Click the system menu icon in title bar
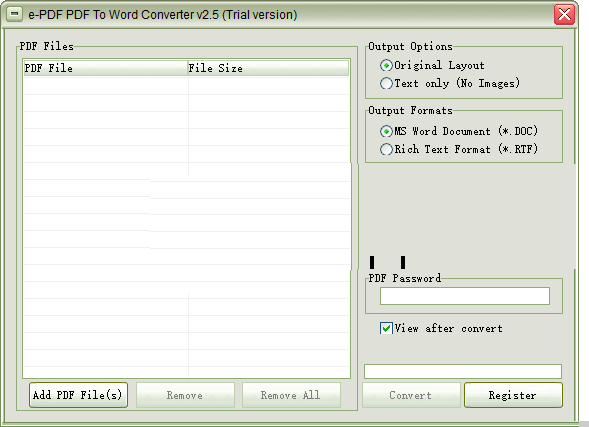 coord(14,14)
